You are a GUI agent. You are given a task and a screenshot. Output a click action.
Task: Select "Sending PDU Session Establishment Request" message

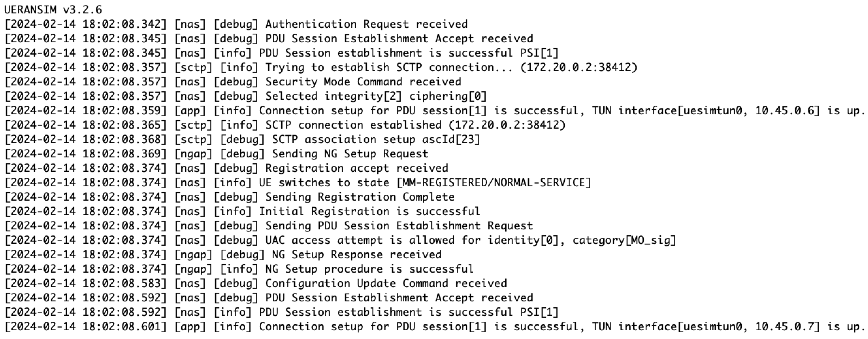[399, 226]
